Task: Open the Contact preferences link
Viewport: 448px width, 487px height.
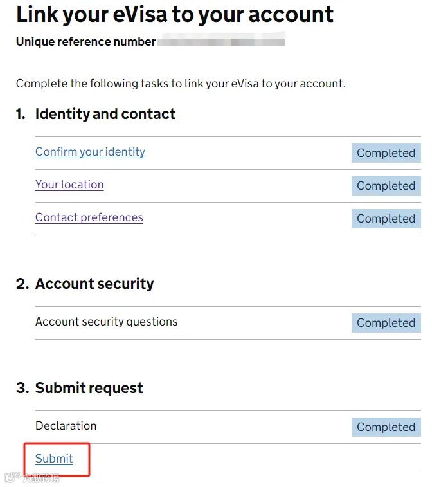Action: click(89, 217)
